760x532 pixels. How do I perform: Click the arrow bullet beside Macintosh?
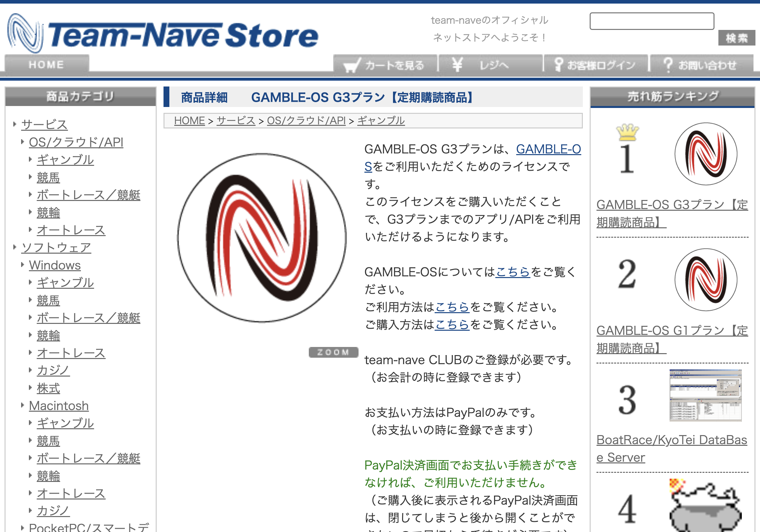point(22,405)
